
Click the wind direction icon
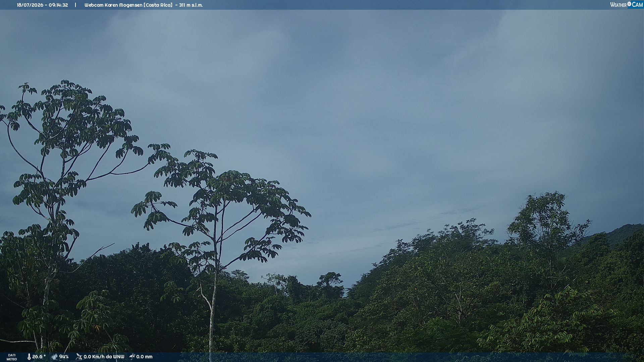(79, 357)
